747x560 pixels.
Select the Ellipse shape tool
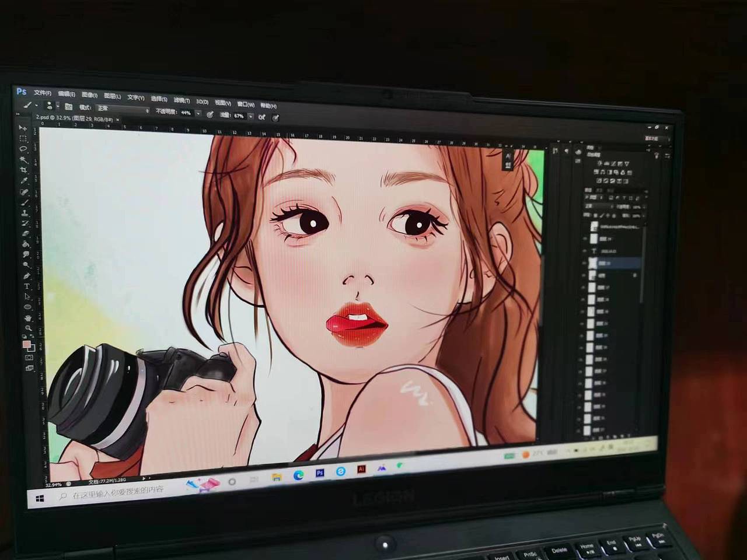click(x=27, y=307)
